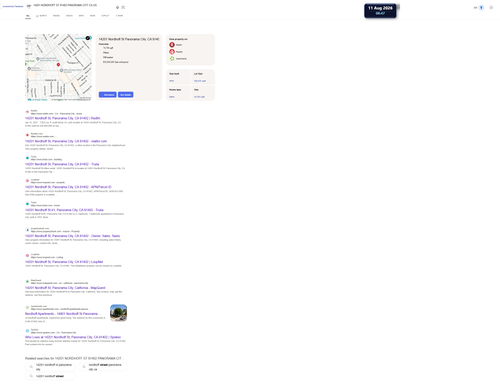
Task: Open the property on Realtor via red icon
Action: pos(172,52)
